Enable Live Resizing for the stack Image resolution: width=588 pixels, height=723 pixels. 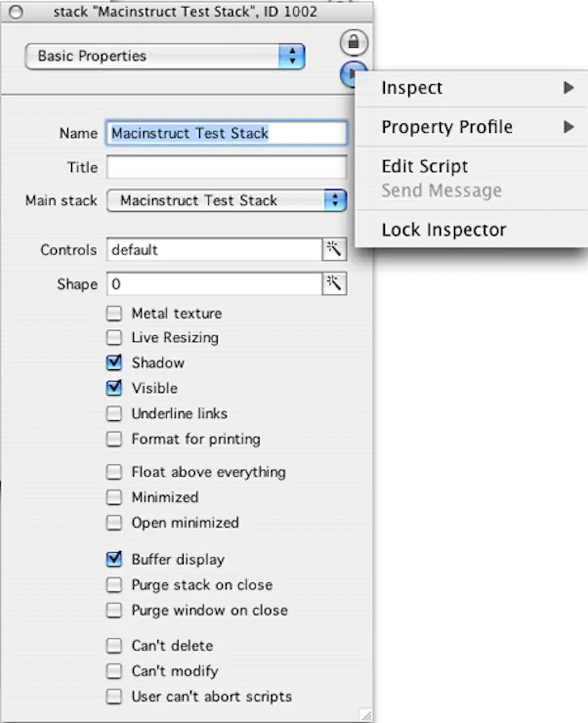pos(114,338)
